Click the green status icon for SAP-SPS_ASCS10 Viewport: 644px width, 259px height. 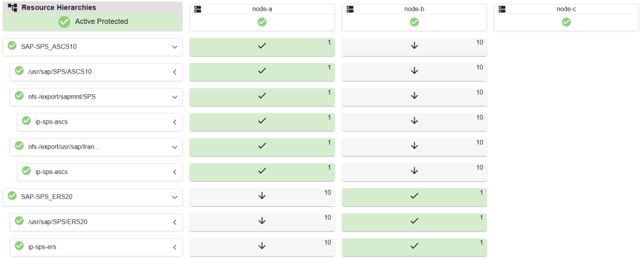12,46
